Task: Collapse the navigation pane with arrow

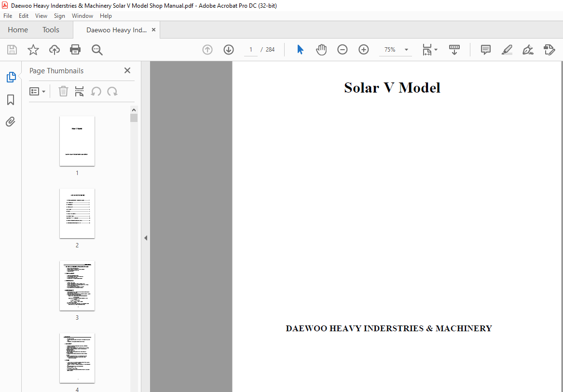Action: tap(146, 238)
